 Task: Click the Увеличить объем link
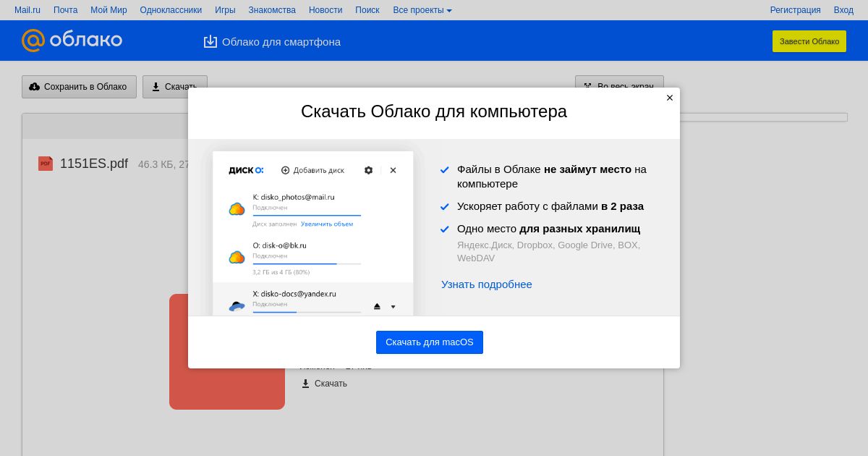(327, 224)
